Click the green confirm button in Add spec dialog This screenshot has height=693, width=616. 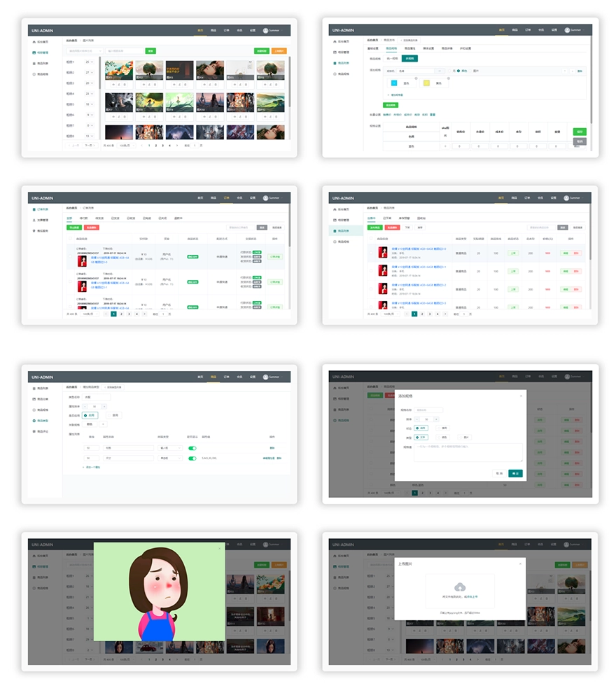point(515,473)
